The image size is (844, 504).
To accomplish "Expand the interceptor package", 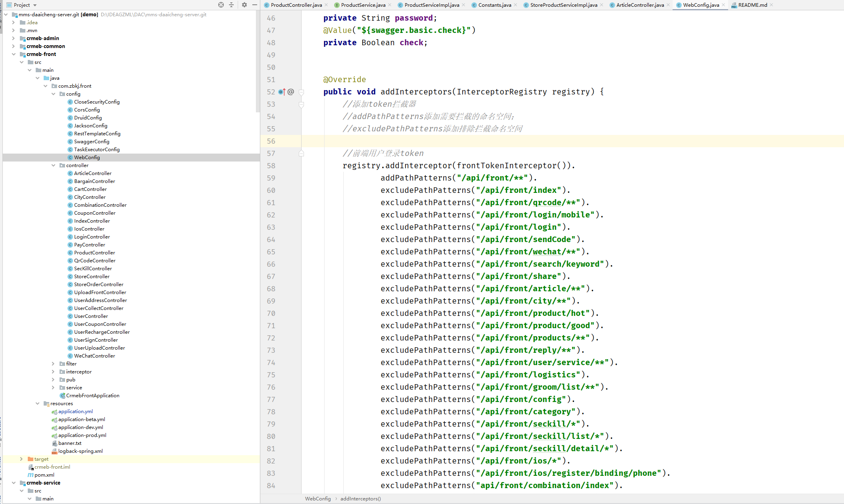I will (x=53, y=372).
